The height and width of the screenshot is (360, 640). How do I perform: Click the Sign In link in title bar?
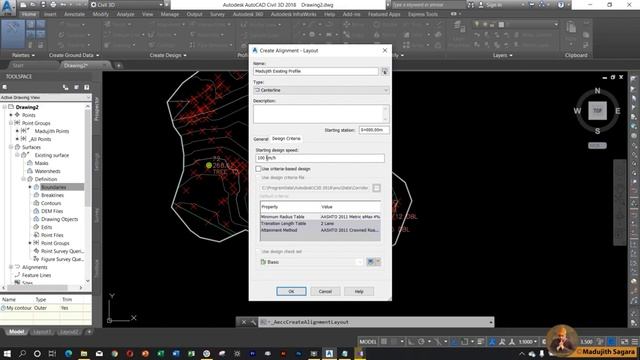[x=494, y=5]
